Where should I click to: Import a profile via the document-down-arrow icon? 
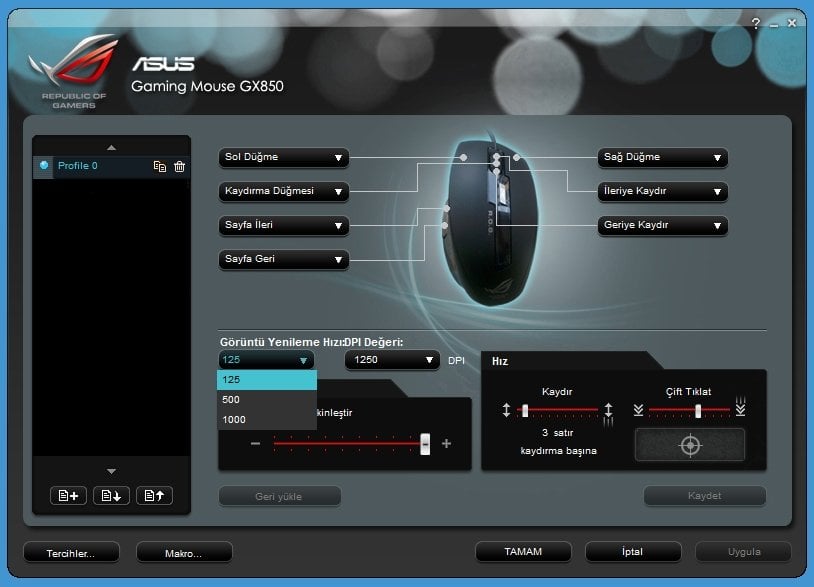coord(110,495)
